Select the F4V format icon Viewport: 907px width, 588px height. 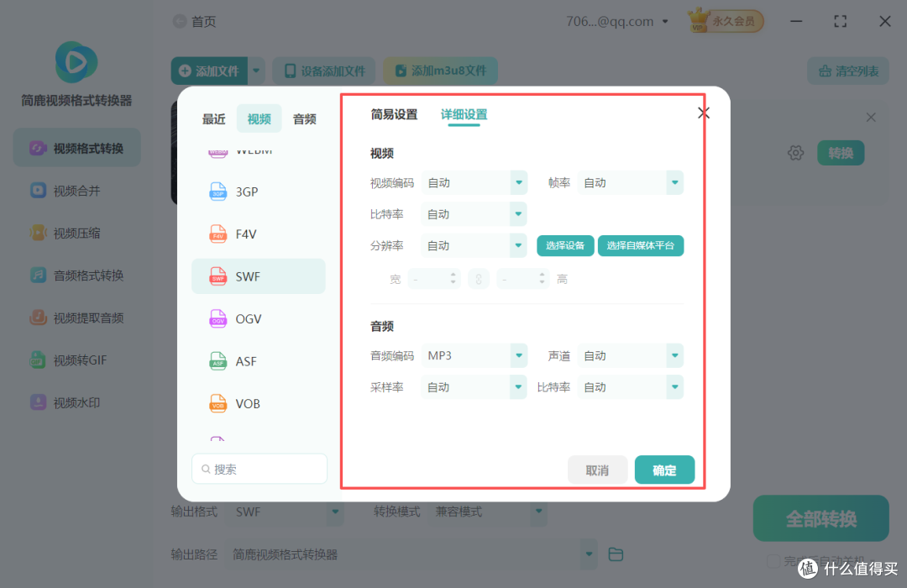coord(218,234)
